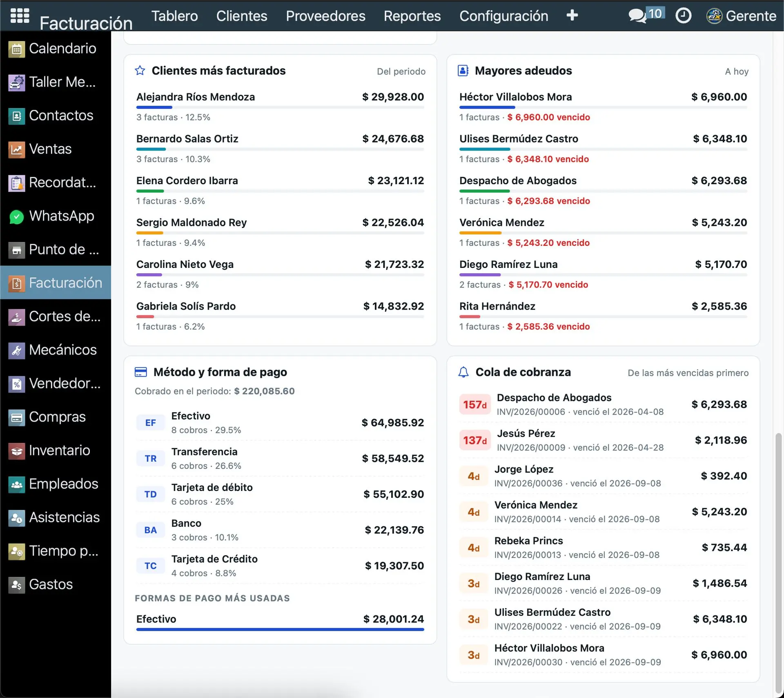Open the Clientes menu
This screenshot has height=698, width=784.
pos(242,16)
